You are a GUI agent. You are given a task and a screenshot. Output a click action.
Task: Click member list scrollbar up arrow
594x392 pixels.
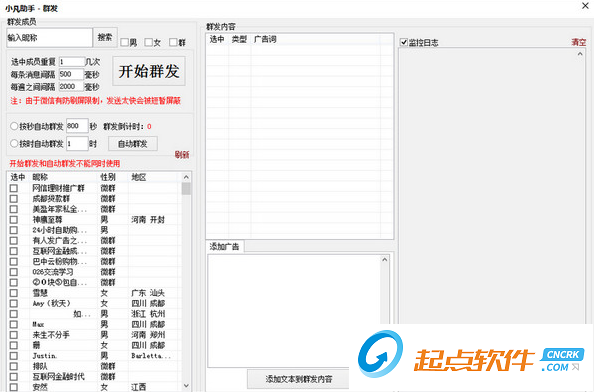click(186, 177)
